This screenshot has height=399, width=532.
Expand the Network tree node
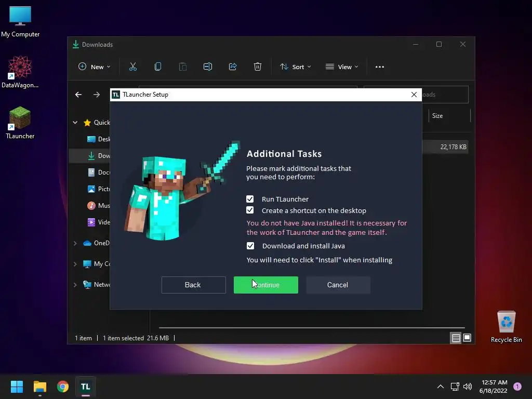point(75,285)
